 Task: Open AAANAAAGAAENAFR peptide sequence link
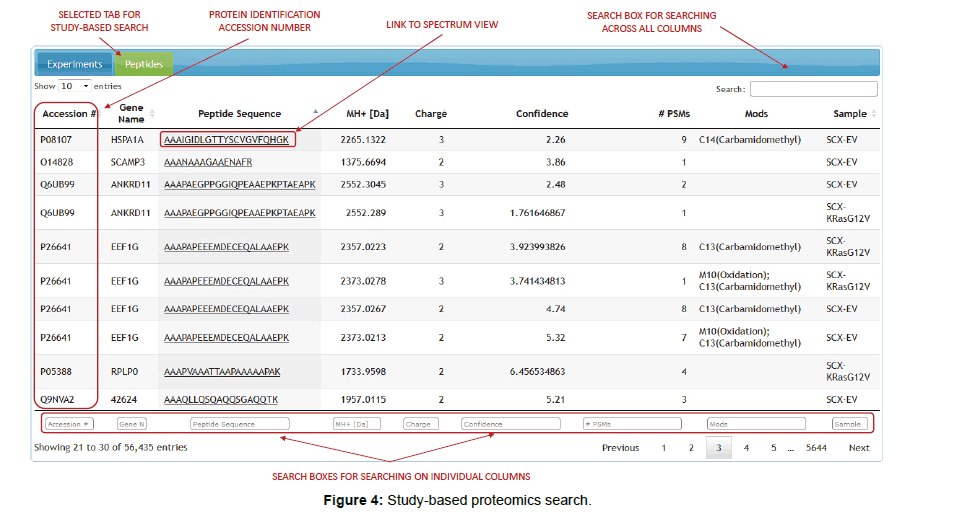click(208, 162)
